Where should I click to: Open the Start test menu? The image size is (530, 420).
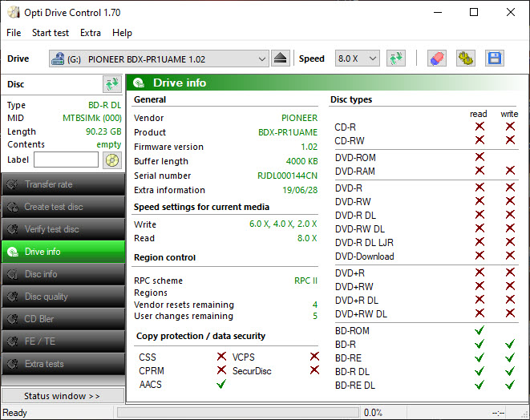pyautogui.click(x=51, y=33)
